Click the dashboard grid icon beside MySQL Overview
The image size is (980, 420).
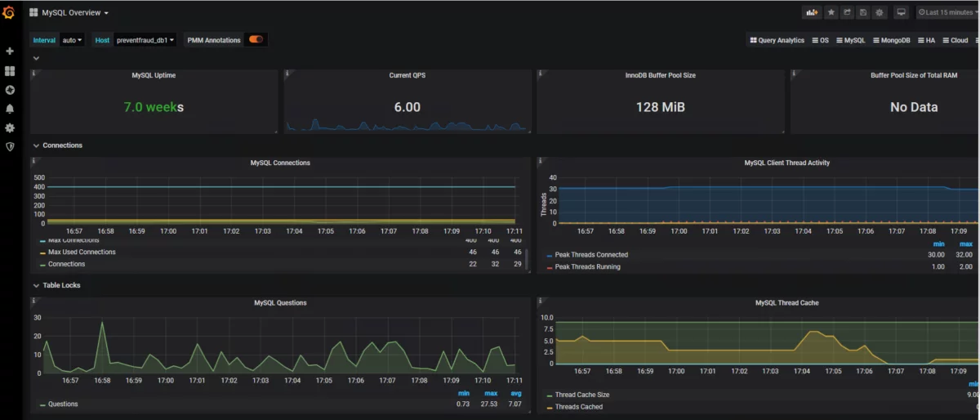pos(33,13)
